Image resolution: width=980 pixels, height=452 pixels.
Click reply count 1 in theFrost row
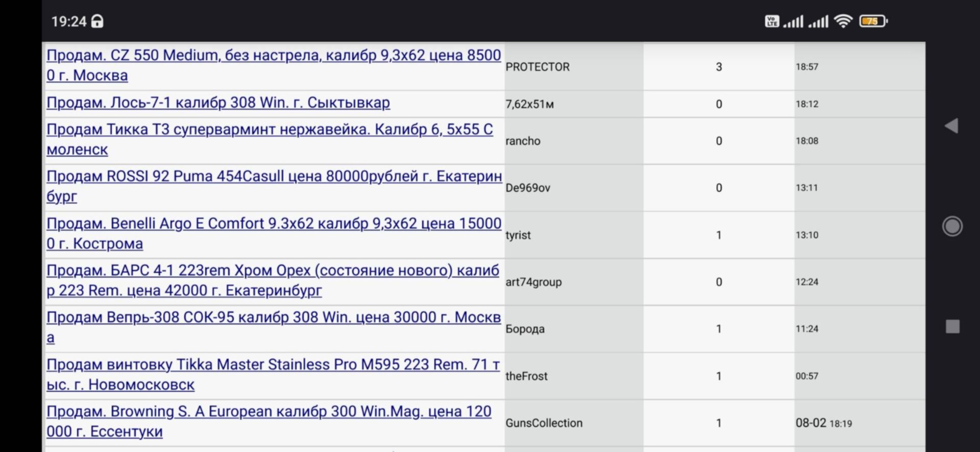(719, 376)
